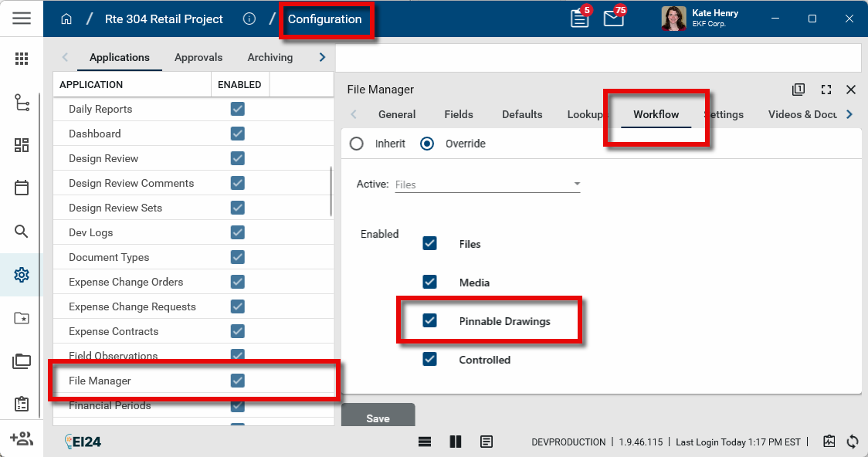Expand more configuration tabs after Archiving

click(322, 57)
